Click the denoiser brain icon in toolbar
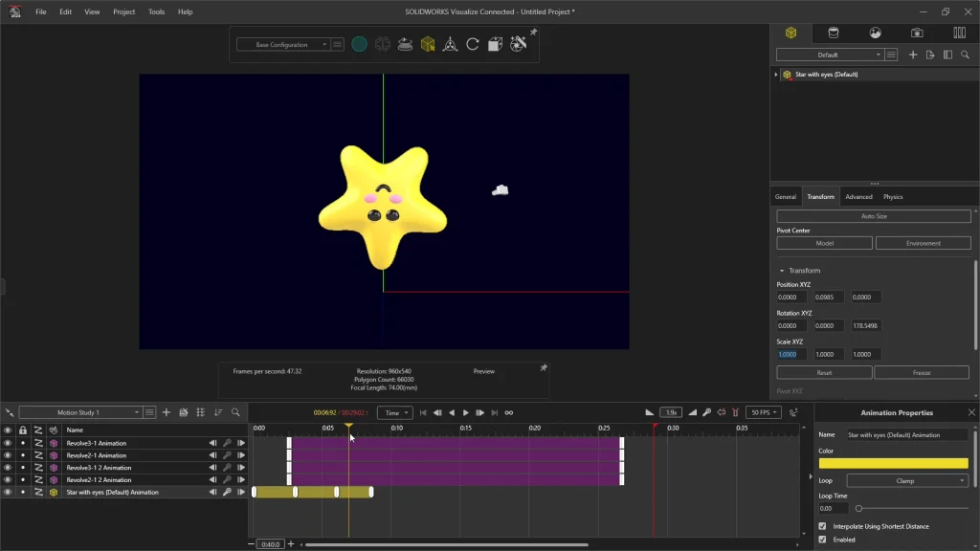 [382, 45]
